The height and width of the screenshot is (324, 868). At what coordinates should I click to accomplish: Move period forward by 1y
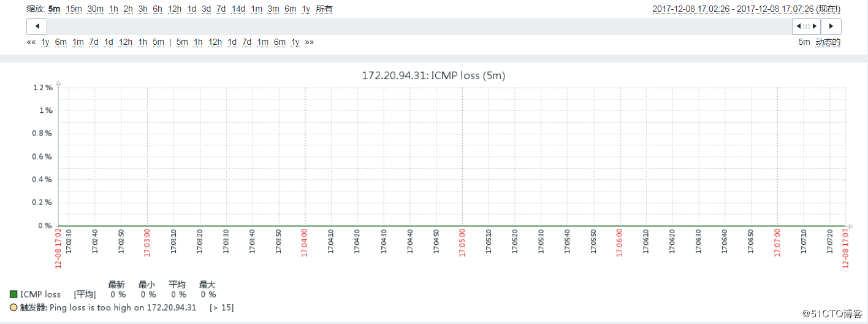[x=295, y=42]
